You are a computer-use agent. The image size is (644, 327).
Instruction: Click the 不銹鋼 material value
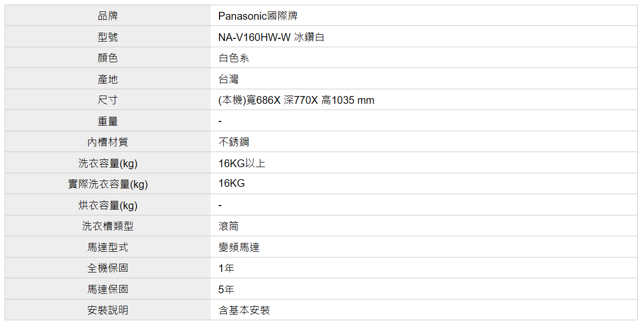click(x=234, y=142)
